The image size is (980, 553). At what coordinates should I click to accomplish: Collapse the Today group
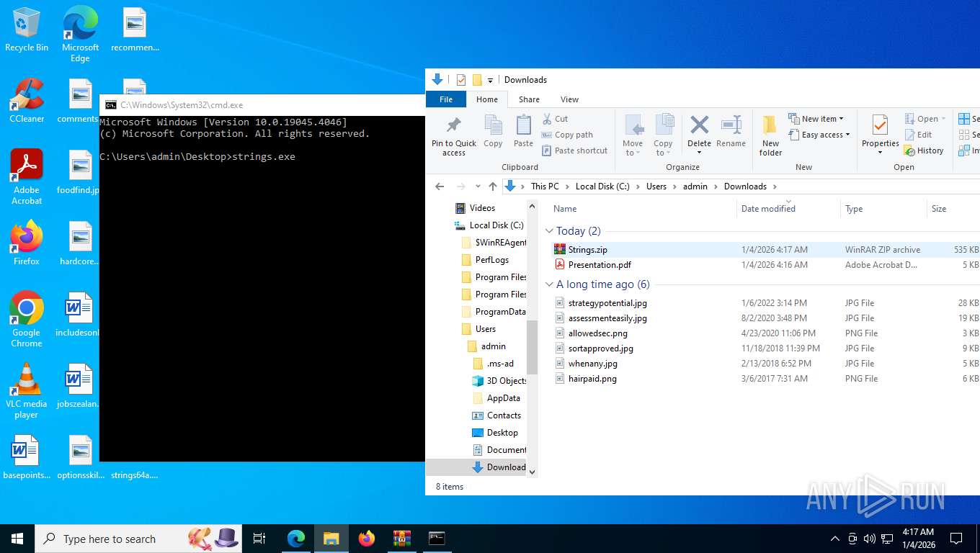point(550,231)
